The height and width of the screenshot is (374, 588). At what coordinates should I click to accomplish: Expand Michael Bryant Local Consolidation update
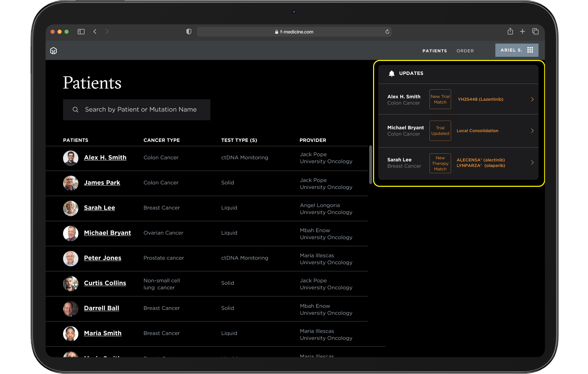coord(532,131)
